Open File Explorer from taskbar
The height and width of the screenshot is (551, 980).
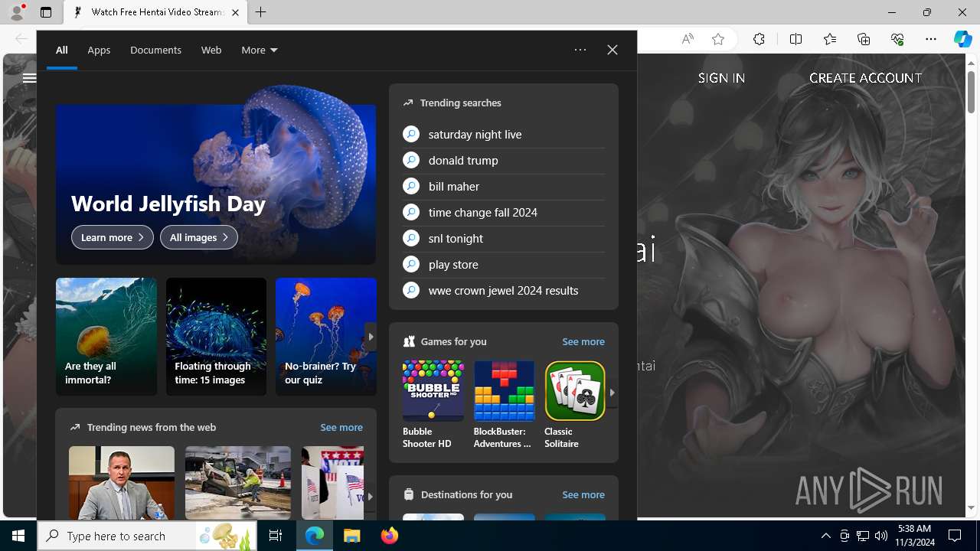(352, 536)
